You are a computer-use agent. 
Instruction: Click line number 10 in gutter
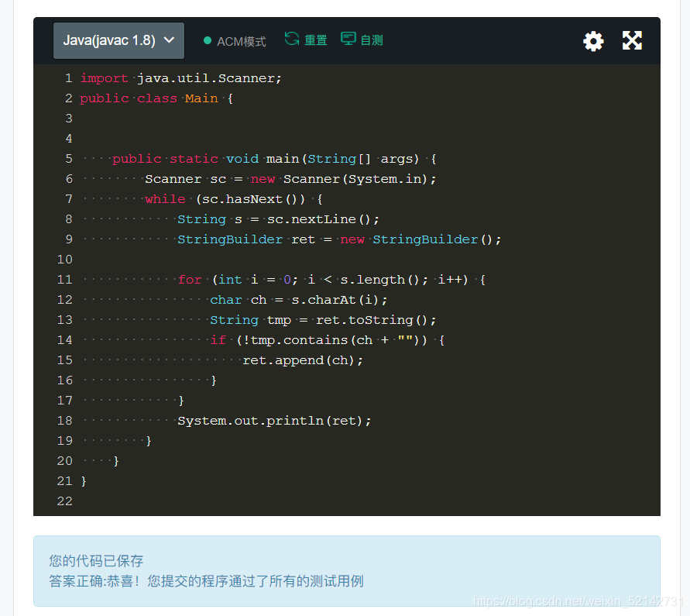click(x=65, y=260)
